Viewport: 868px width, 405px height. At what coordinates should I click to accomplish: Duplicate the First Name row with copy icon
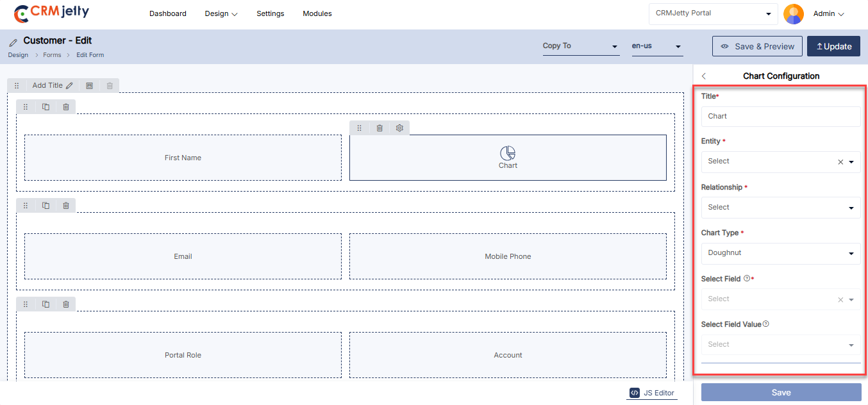click(x=46, y=107)
